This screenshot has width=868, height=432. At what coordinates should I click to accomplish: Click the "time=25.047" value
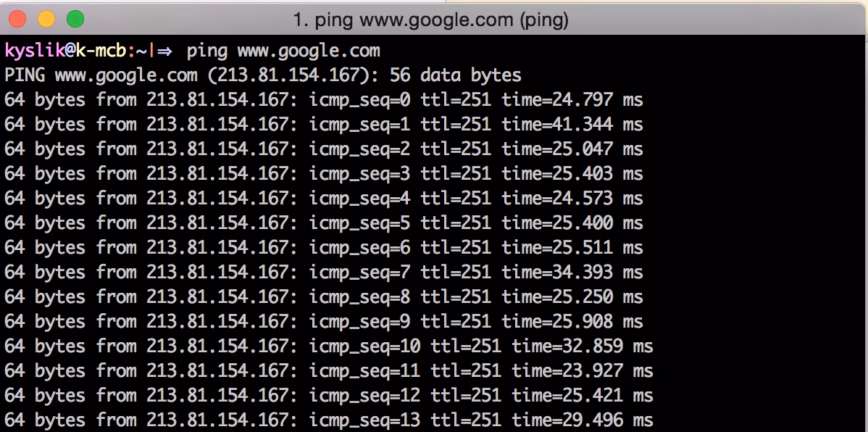coord(557,149)
